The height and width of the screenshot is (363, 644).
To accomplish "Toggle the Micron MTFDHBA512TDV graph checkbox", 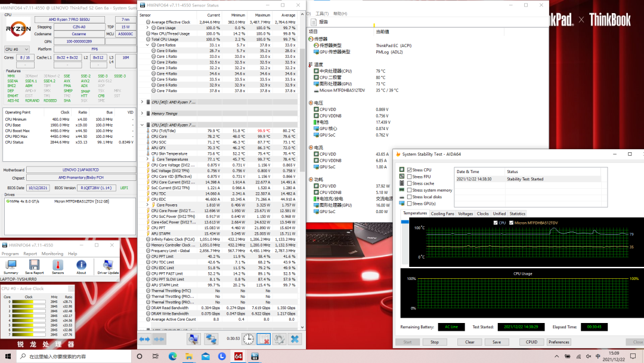I will click(x=512, y=223).
